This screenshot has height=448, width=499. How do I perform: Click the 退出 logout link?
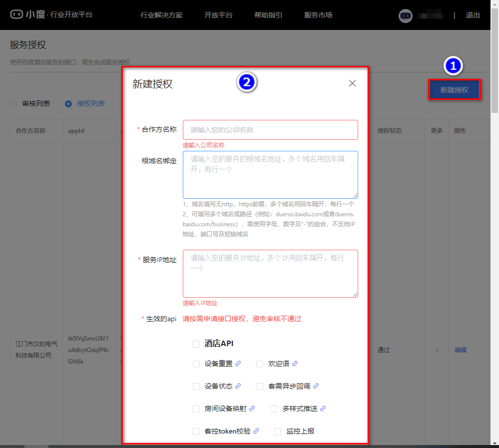click(473, 15)
